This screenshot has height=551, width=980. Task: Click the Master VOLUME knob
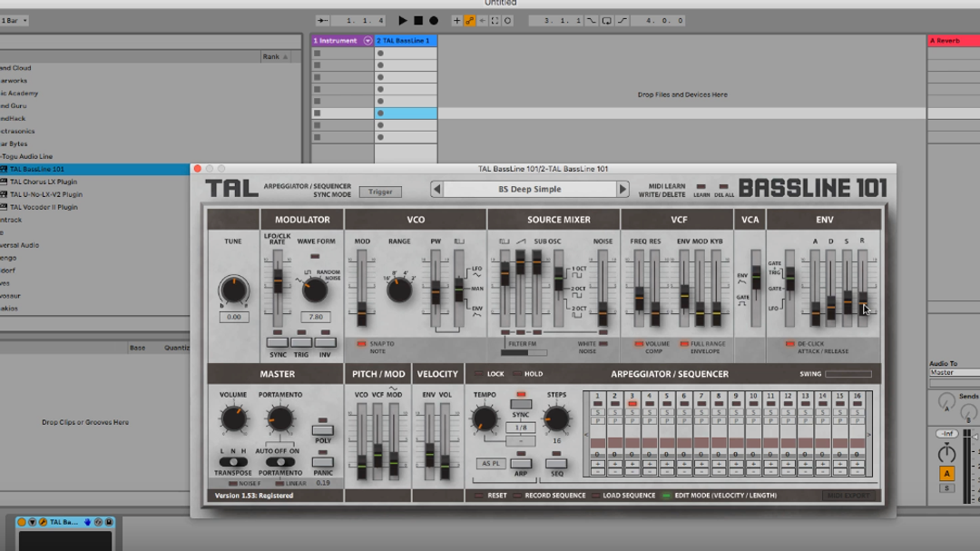point(233,418)
